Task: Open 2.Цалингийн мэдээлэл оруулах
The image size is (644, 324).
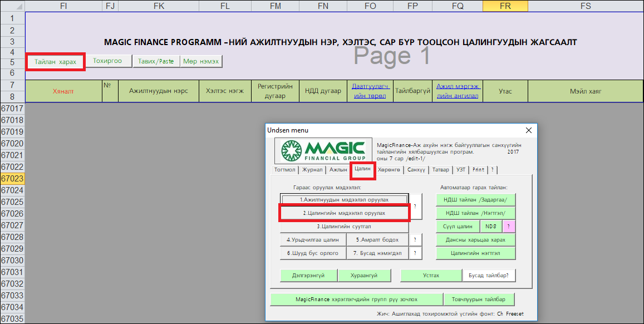Action: pyautogui.click(x=344, y=213)
